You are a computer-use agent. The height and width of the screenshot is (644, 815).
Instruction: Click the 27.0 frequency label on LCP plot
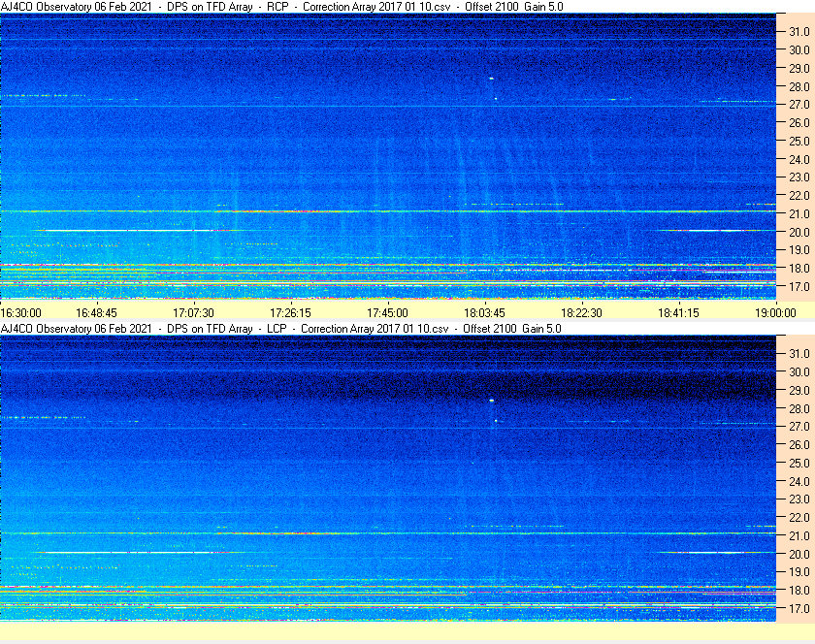coord(799,426)
